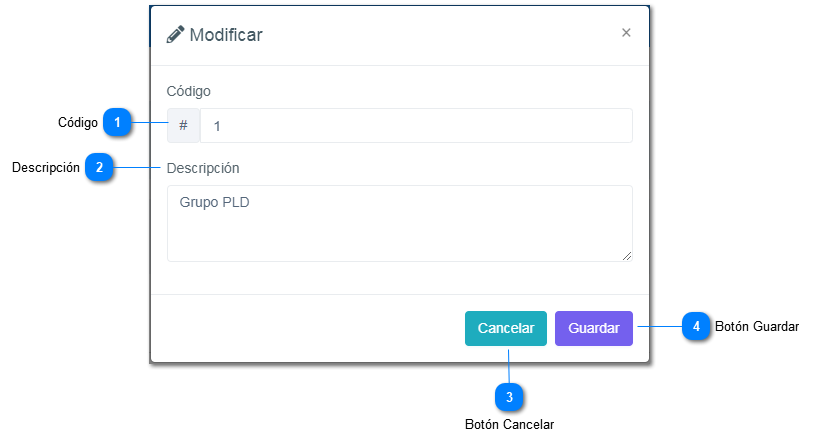Close the Modificar dialog with X
The height and width of the screenshot is (448, 815).
[626, 33]
